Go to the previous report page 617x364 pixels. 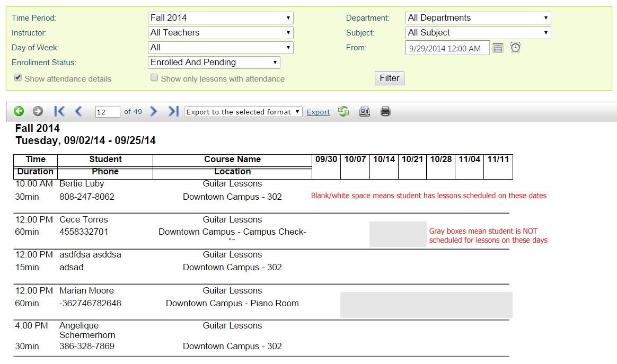(x=78, y=111)
